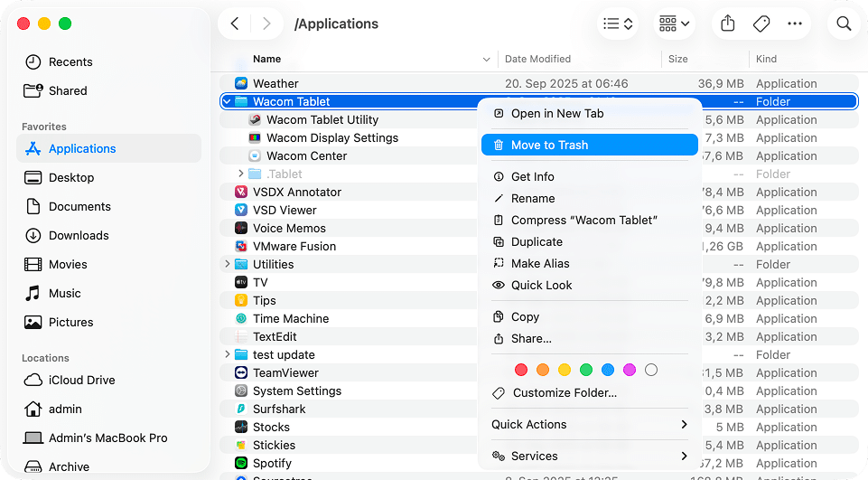Select the Wacom Display Settings icon

pyautogui.click(x=255, y=137)
